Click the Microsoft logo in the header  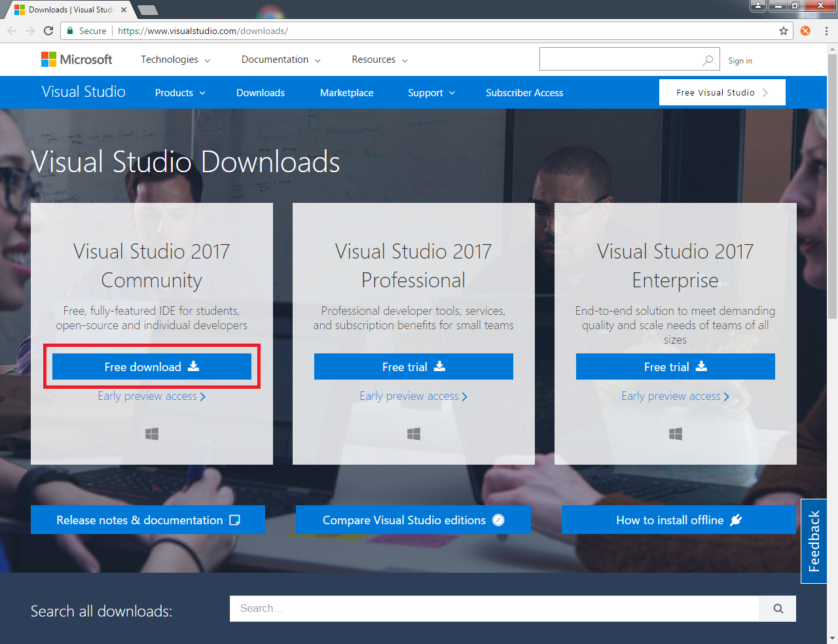pyautogui.click(x=77, y=60)
